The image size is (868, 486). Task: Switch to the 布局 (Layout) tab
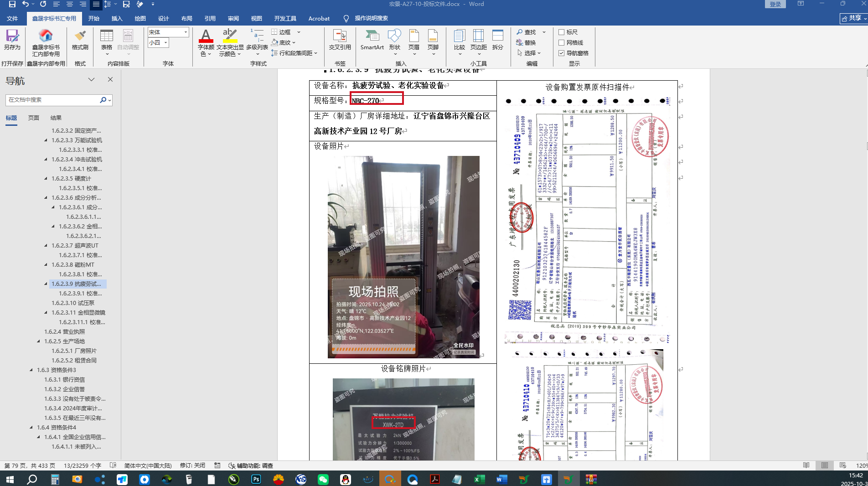187,18
